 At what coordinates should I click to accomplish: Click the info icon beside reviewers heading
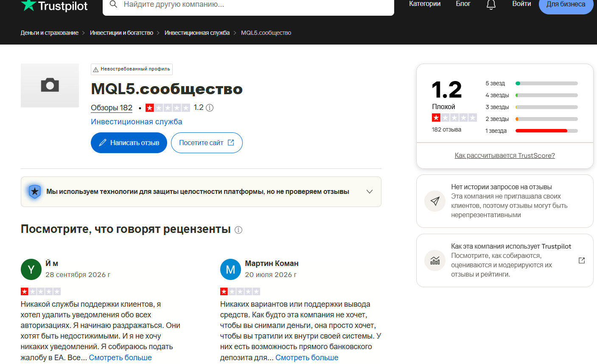pos(238,230)
